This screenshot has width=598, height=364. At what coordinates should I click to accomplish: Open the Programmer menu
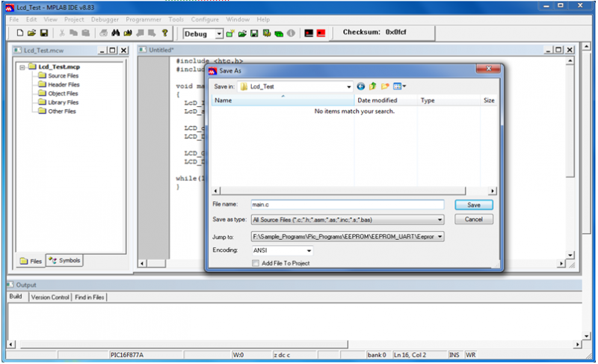[144, 19]
